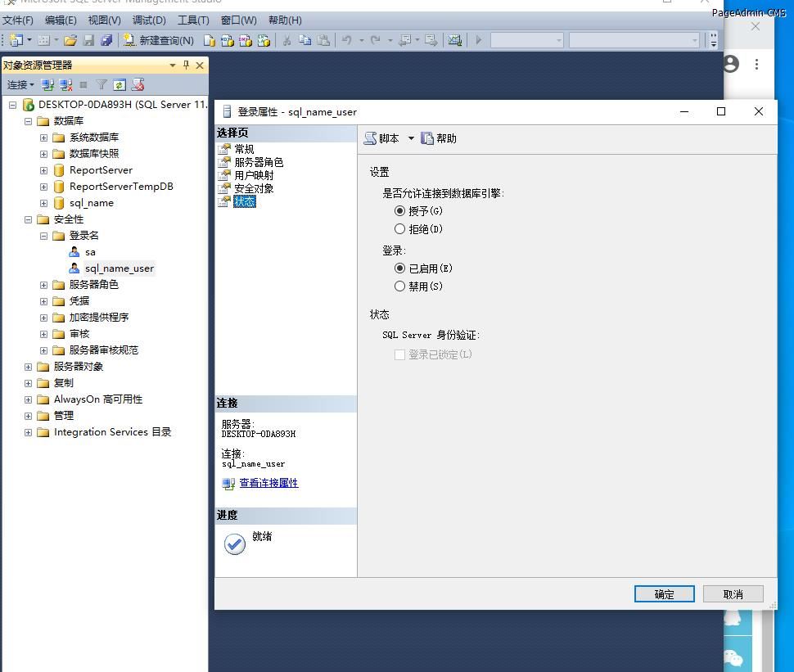This screenshot has height=672, width=794.
Task: Click the 取消 cancel button
Action: [x=733, y=594]
